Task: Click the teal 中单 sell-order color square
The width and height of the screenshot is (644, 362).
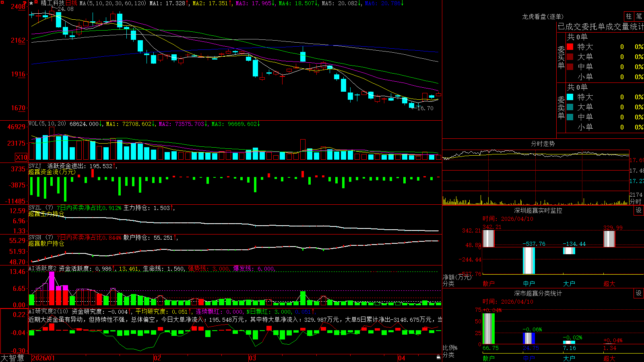Action: (570, 117)
